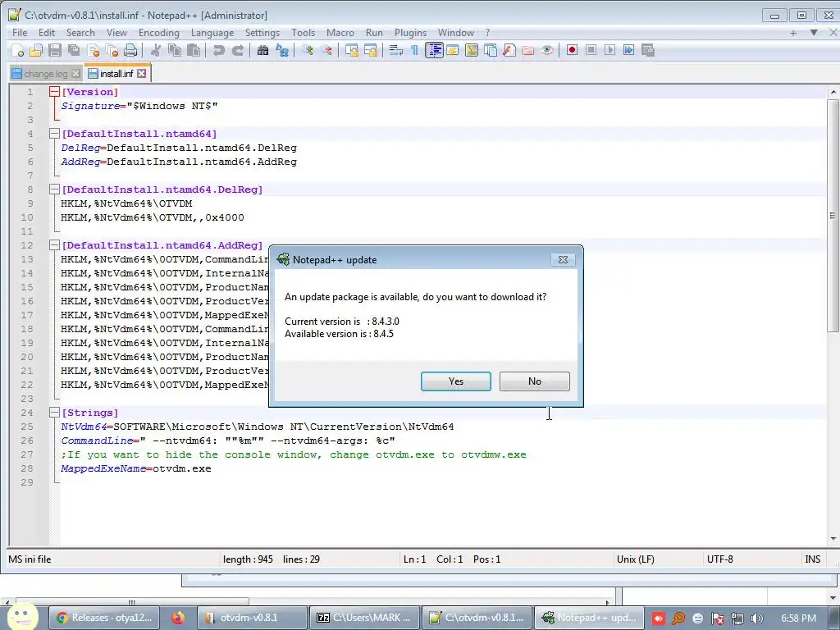Screen dimensions: 840x630
Task: Toggle Show all characters pilcrow icon
Action: 414,50
